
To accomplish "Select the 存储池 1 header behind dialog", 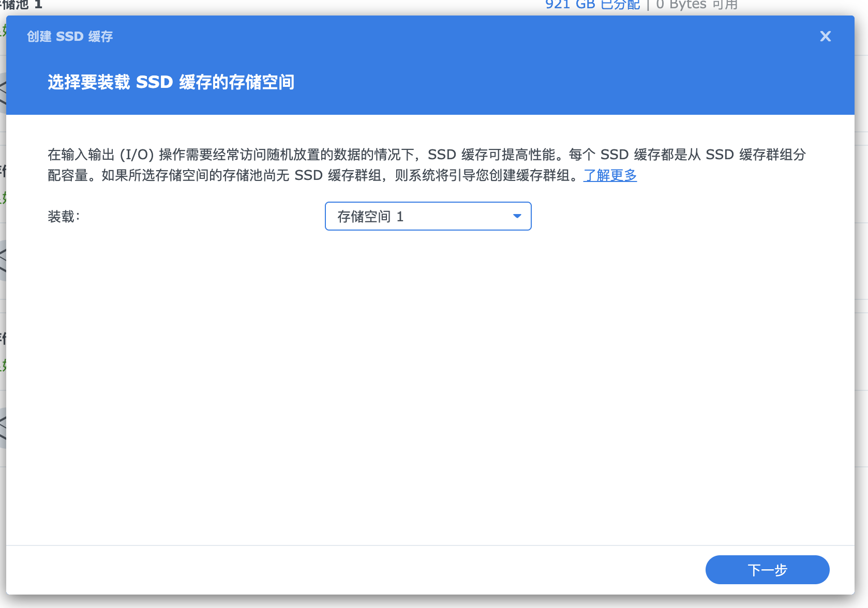I will [21, 5].
